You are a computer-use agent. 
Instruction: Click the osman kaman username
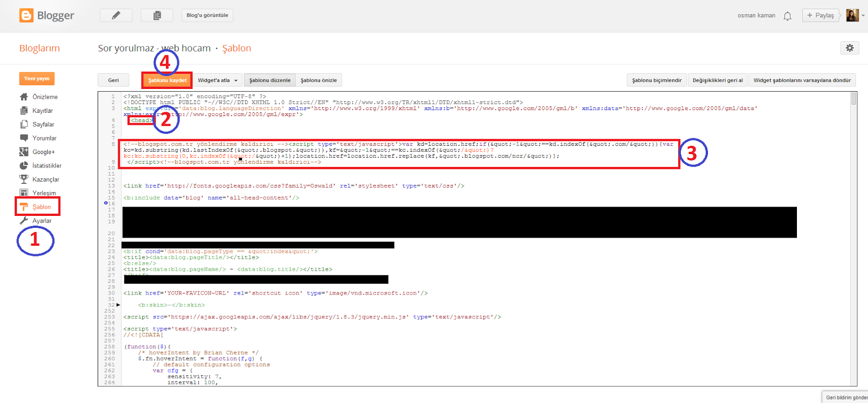coord(756,15)
